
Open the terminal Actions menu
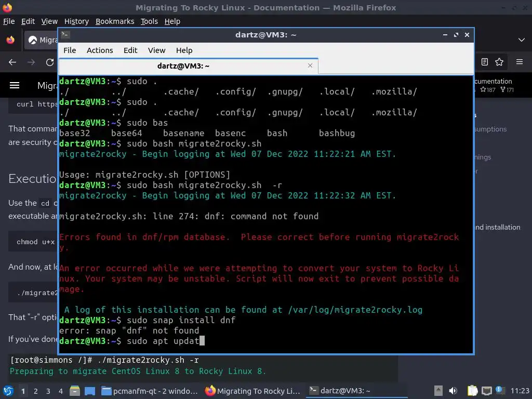[100, 50]
